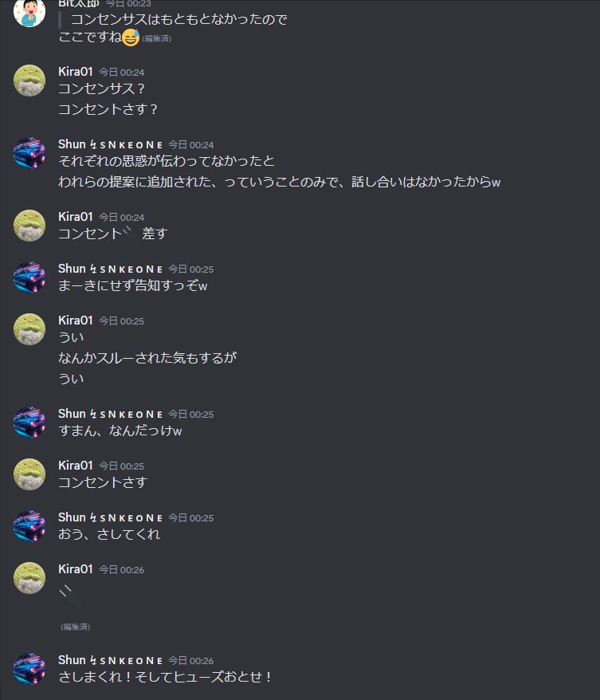This screenshot has width=600, height=700.
Task: Click Kira01 username above コンセントさす at 00:25
Action: click(x=76, y=465)
